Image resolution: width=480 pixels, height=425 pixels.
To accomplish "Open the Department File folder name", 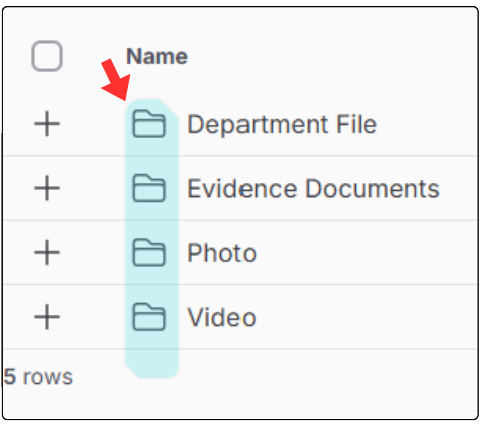I will pos(282,124).
